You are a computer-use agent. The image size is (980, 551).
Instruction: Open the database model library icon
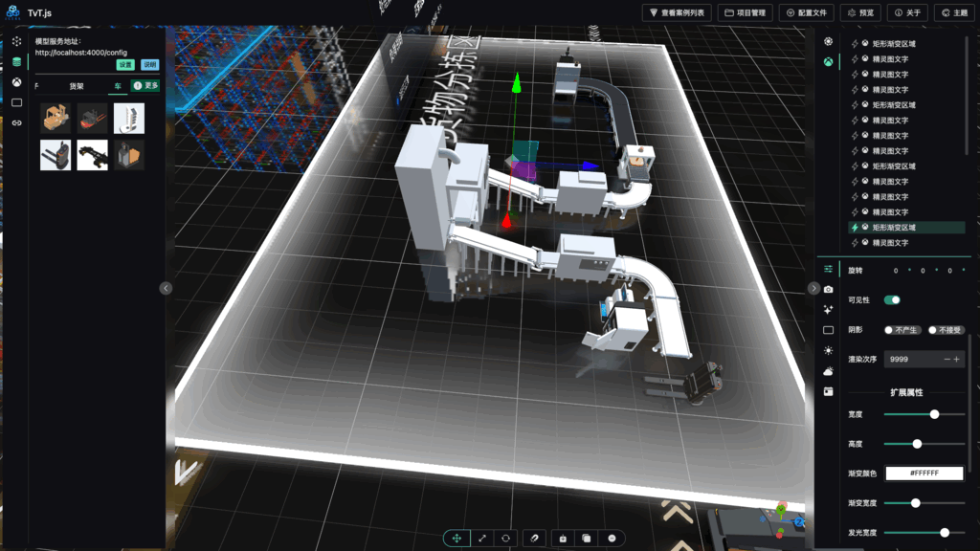[x=16, y=62]
